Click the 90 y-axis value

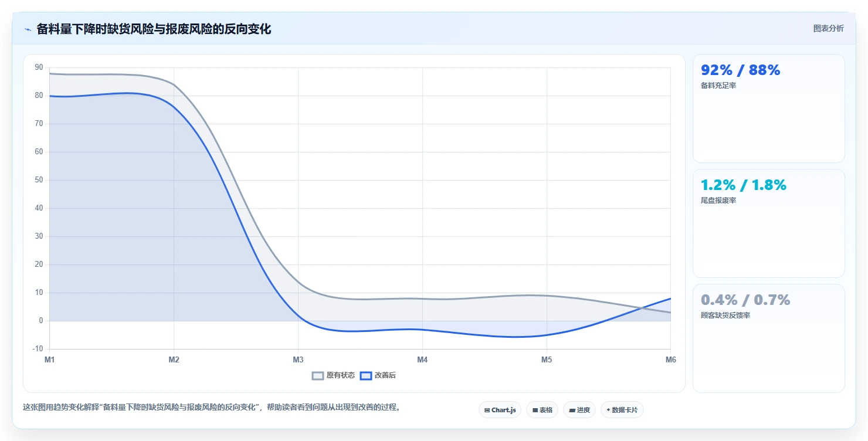[x=39, y=67]
